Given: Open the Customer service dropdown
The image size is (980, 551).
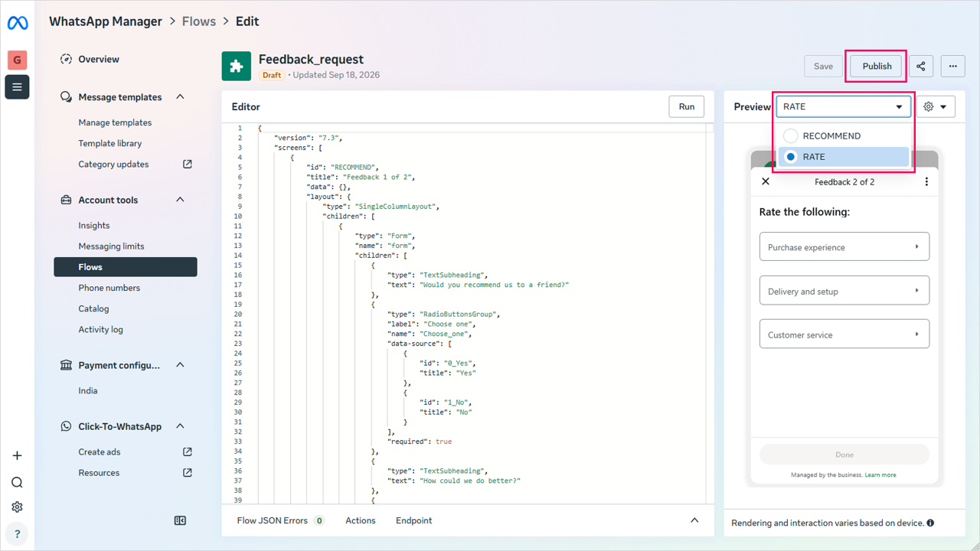Looking at the screenshot, I should (844, 334).
